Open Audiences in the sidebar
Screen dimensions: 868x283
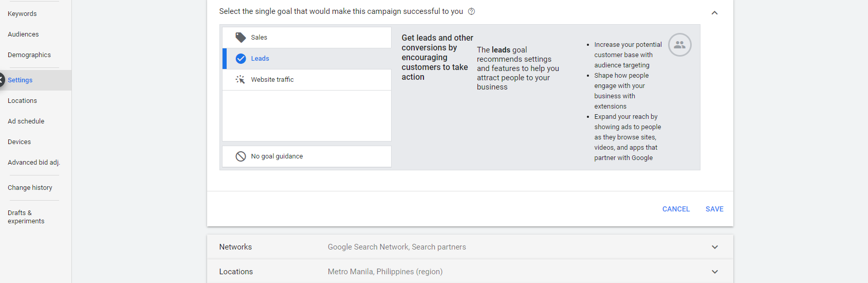coord(23,34)
